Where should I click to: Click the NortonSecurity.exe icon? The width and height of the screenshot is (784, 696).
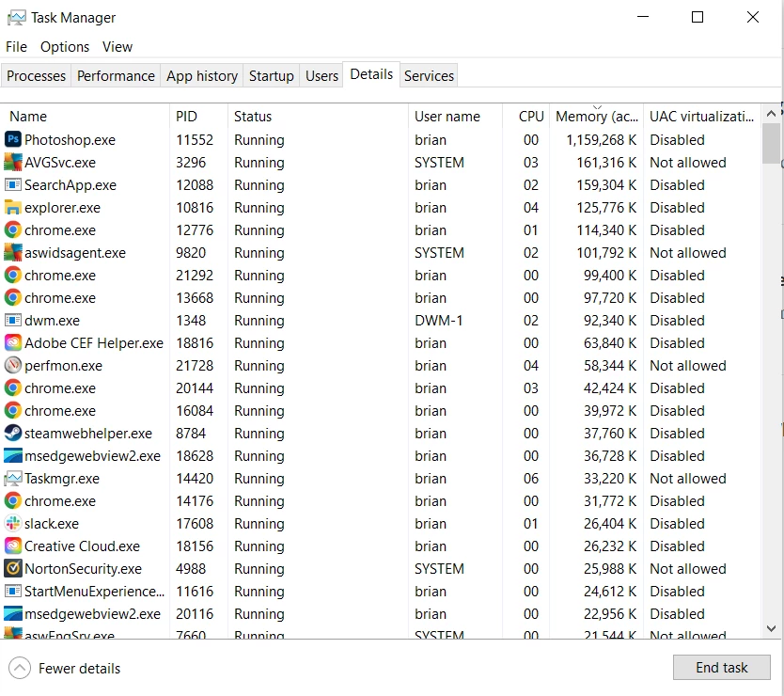pyautogui.click(x=13, y=568)
